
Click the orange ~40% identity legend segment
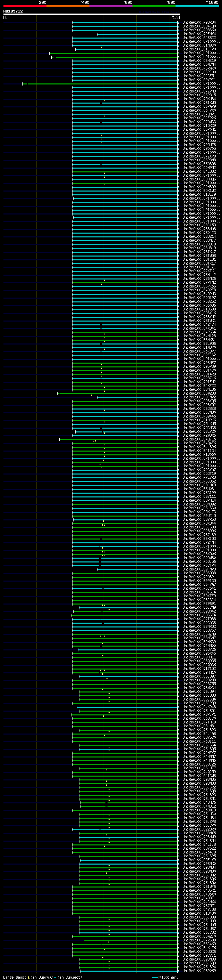coord(68,6)
